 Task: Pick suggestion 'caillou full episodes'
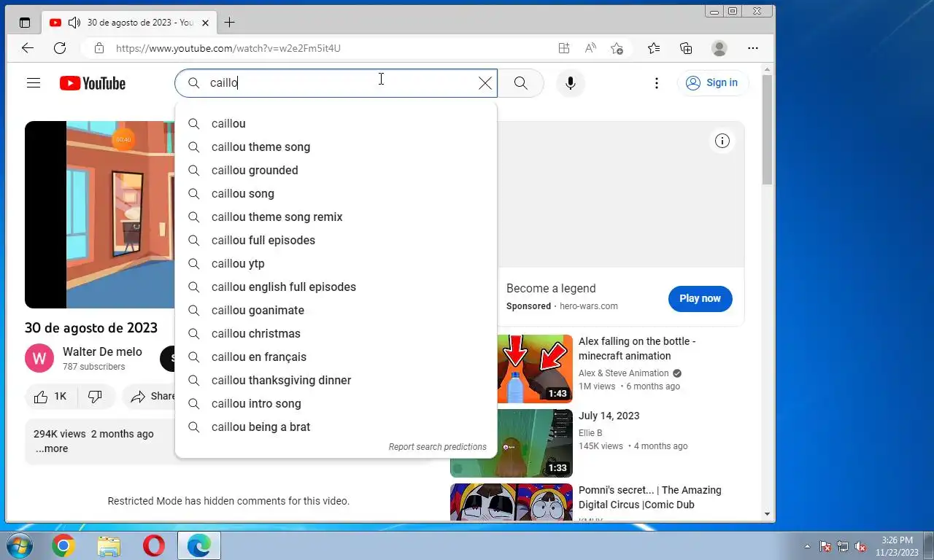(336, 241)
